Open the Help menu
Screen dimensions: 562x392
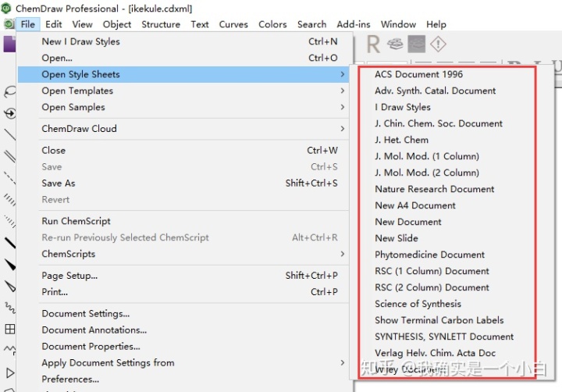436,24
